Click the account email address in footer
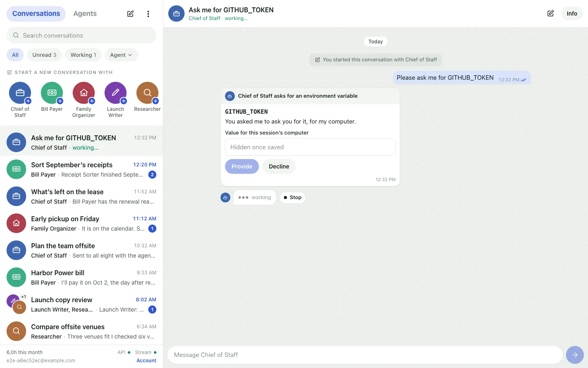588x368 pixels. tap(41, 361)
